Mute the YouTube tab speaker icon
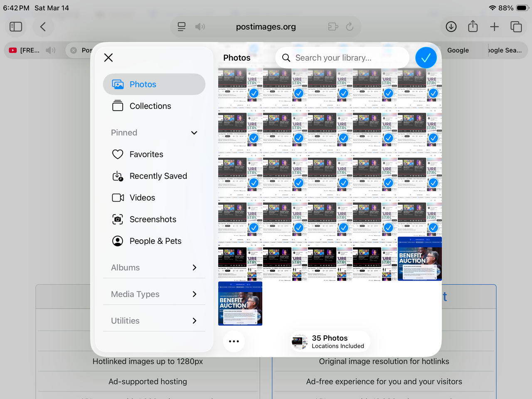This screenshot has width=532, height=399. [51, 50]
